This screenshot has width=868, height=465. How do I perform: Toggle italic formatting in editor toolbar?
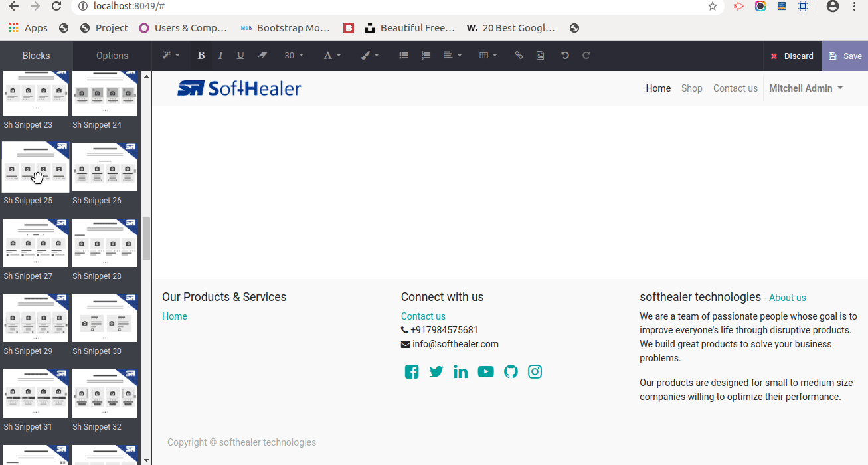220,56
